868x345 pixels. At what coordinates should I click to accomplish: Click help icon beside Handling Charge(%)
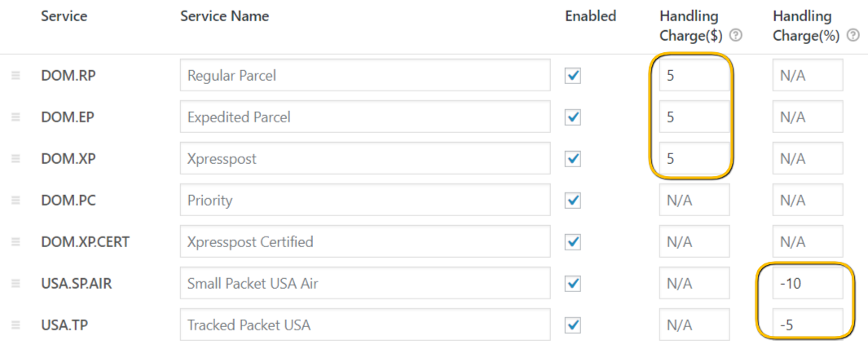pos(852,35)
